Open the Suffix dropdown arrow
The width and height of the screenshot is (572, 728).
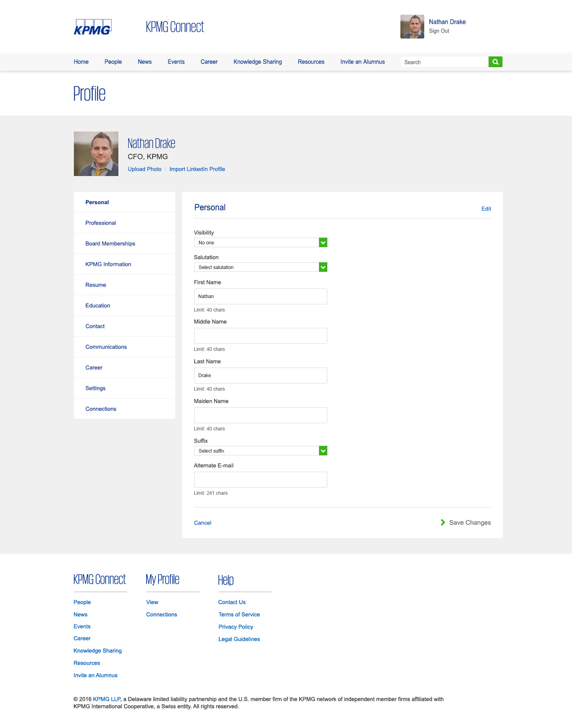pyautogui.click(x=323, y=451)
